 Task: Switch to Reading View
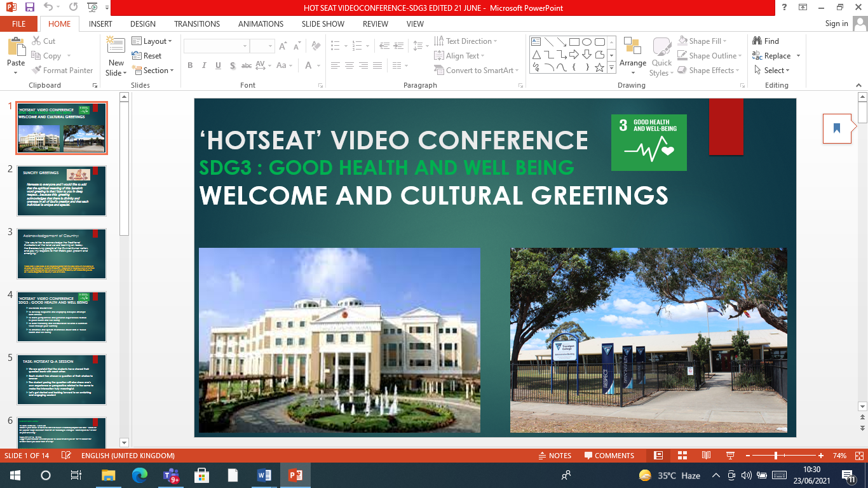tap(706, 456)
